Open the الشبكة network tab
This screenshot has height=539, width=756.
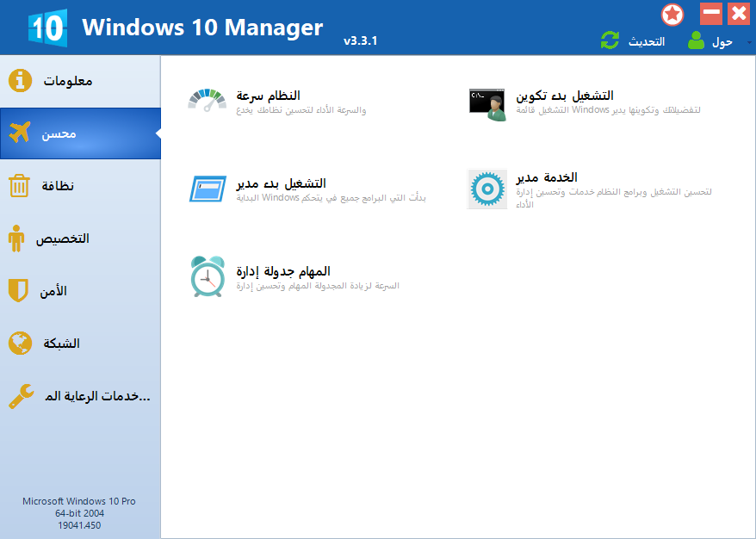coord(80,344)
